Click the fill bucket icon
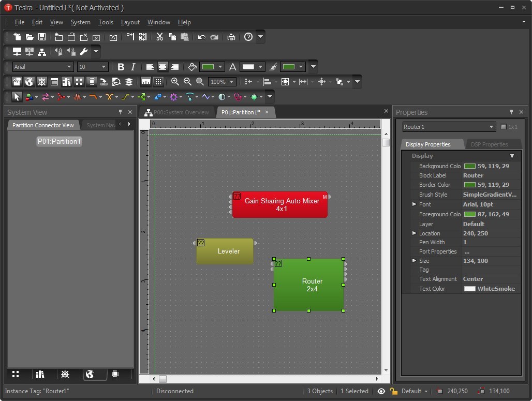This screenshot has width=532, height=401. (192, 67)
